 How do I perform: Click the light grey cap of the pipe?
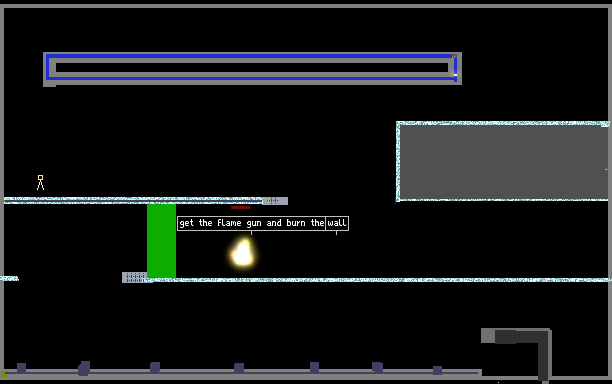click(x=488, y=336)
